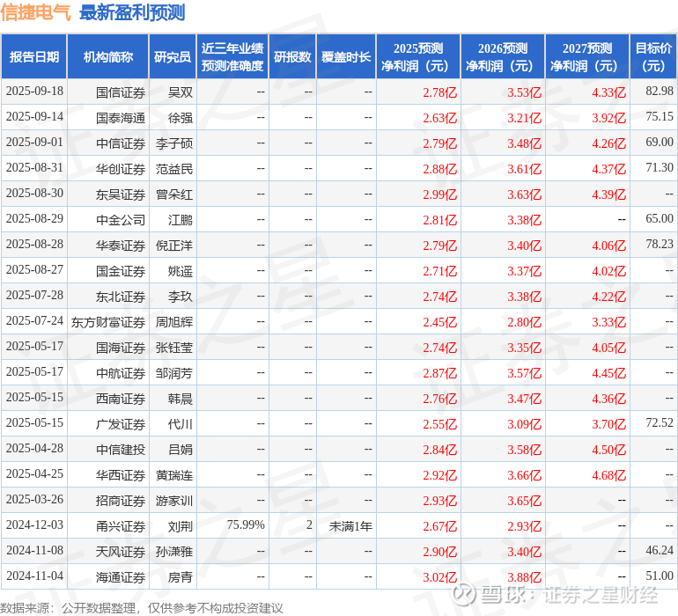Click researcher name 李子硕
The width and height of the screenshot is (678, 616).
(x=174, y=143)
